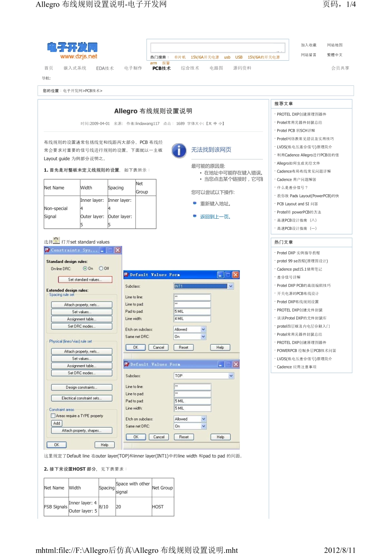Close the INT1 Default Values Form

pyautogui.click(x=236, y=274)
